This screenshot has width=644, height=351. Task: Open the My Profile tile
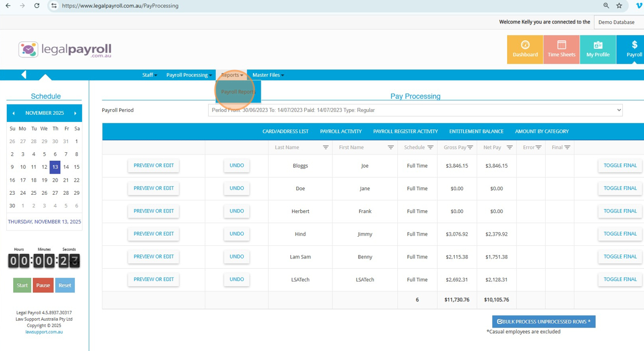tap(597, 49)
